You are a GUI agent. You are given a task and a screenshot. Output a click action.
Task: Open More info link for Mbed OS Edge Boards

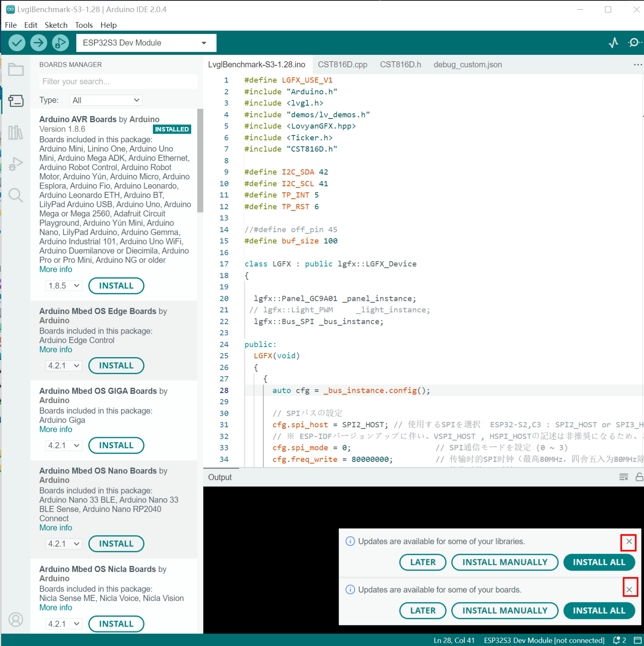tap(56, 349)
